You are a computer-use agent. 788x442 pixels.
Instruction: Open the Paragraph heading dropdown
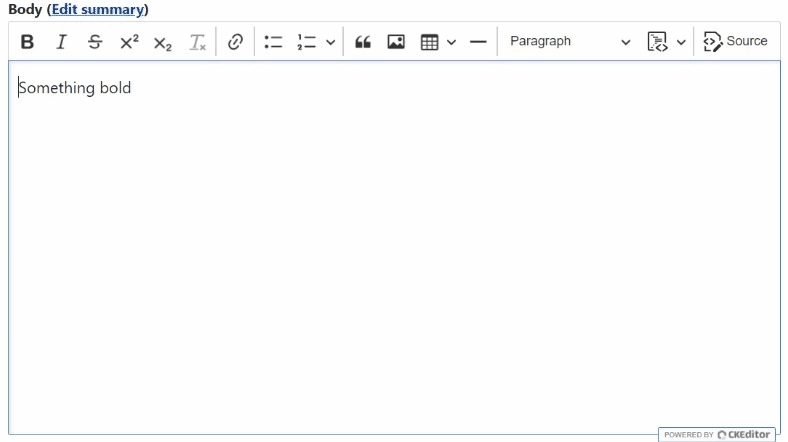(569, 42)
